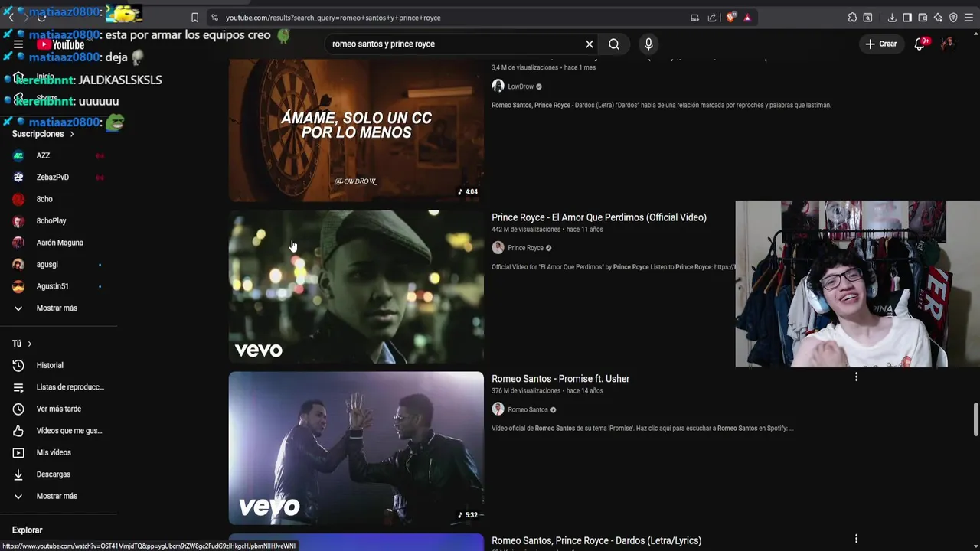Open Aarón Maguna subscription channel
The width and height of the screenshot is (980, 551).
point(58,243)
